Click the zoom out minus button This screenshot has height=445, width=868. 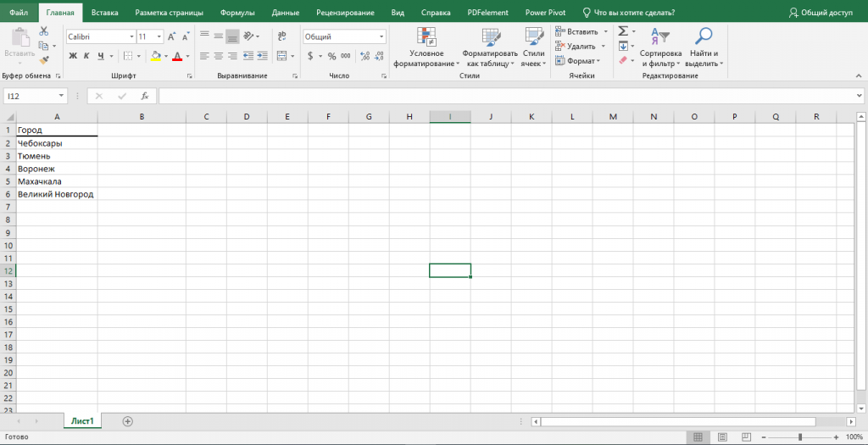coord(765,437)
